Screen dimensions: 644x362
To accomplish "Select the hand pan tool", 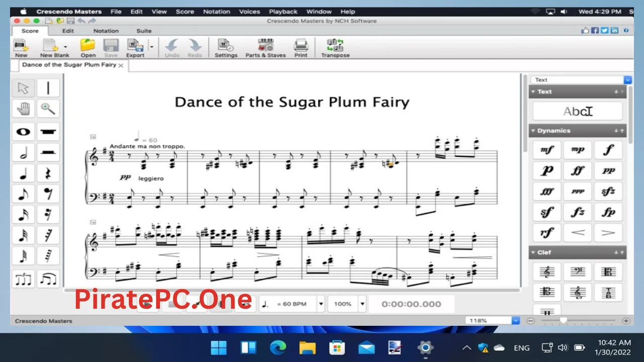I will point(23,108).
